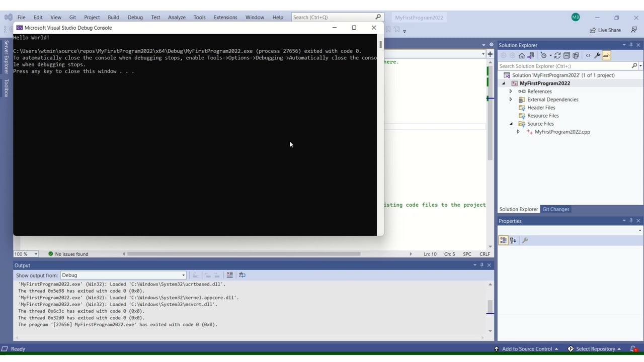Viewport: 644px width, 362px height.
Task: Collapse the MyFirstProgram2022 project node
Action: click(x=504, y=83)
